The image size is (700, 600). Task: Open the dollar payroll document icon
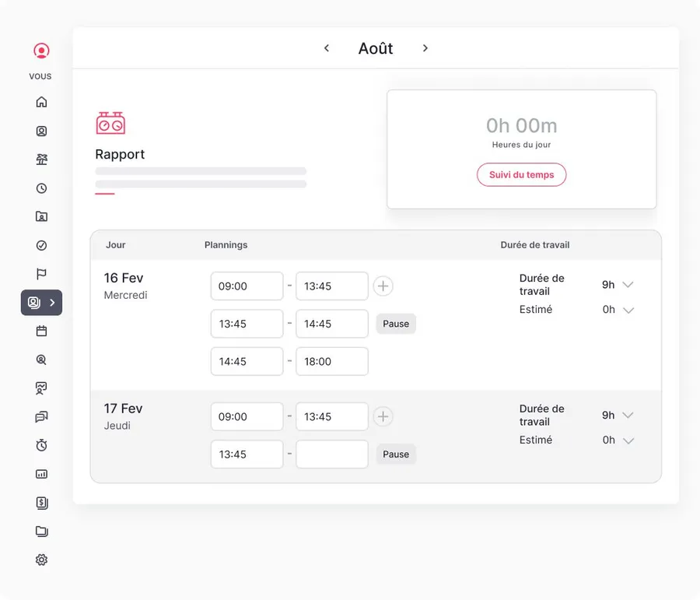coord(41,503)
